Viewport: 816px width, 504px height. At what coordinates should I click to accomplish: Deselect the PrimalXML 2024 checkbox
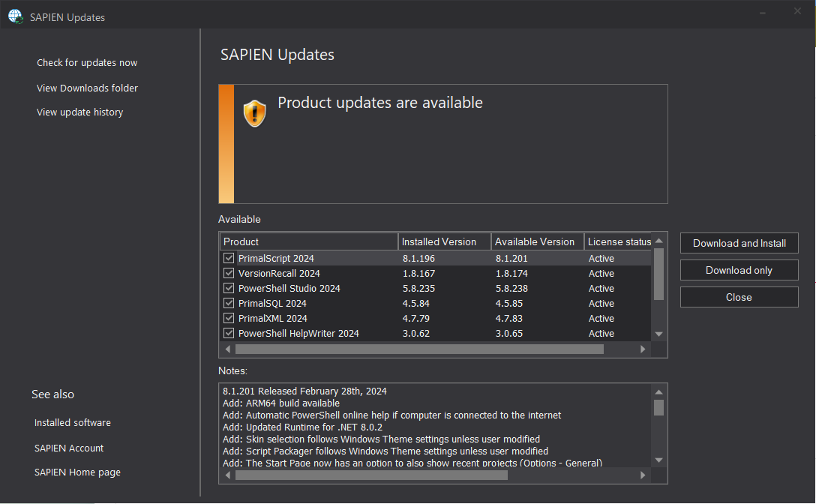[229, 318]
